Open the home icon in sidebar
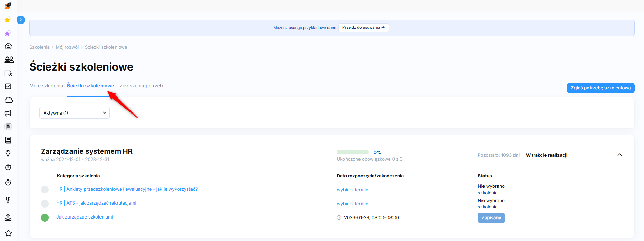Screen dimensions: 644x241 click(x=9, y=46)
